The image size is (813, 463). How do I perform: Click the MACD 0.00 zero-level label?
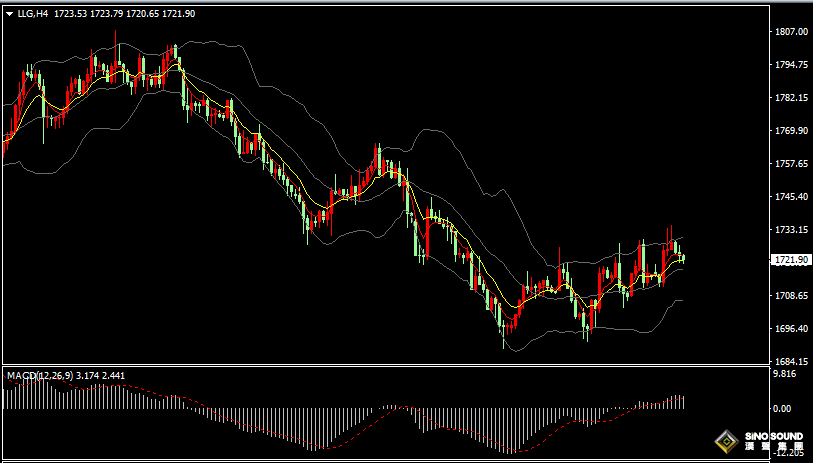pos(782,409)
